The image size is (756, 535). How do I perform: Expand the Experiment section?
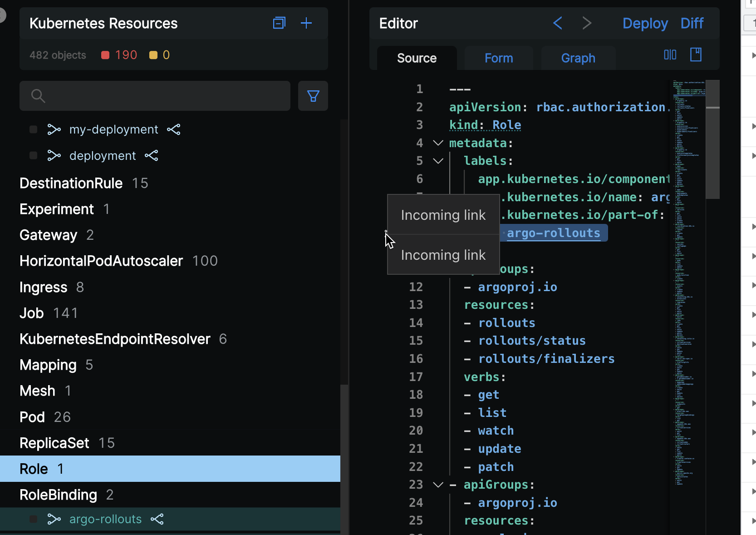(57, 209)
